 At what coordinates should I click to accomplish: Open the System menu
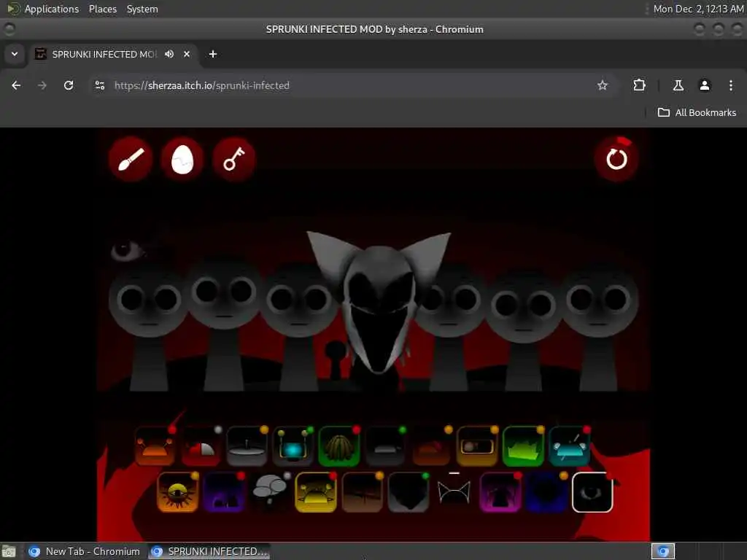(142, 9)
